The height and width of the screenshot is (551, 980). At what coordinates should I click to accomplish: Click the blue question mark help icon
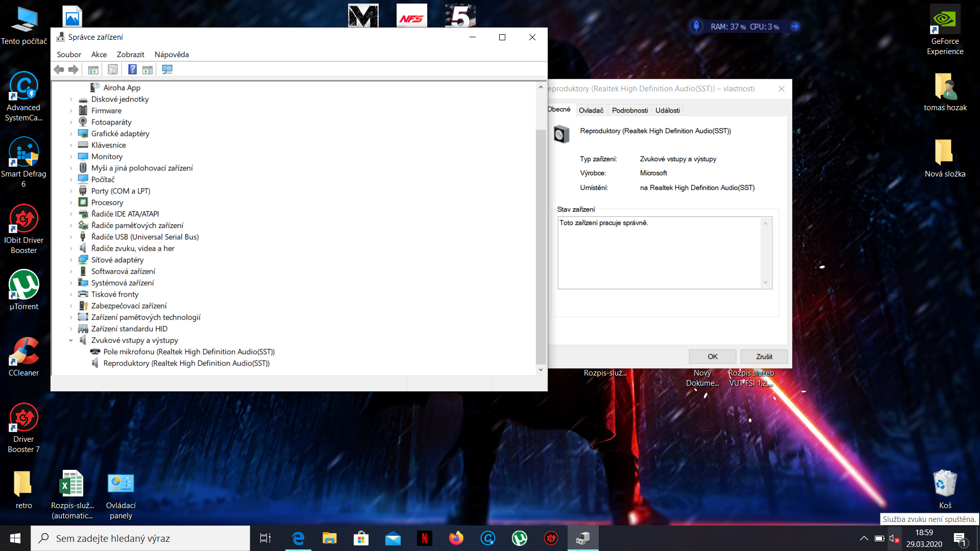(x=132, y=69)
